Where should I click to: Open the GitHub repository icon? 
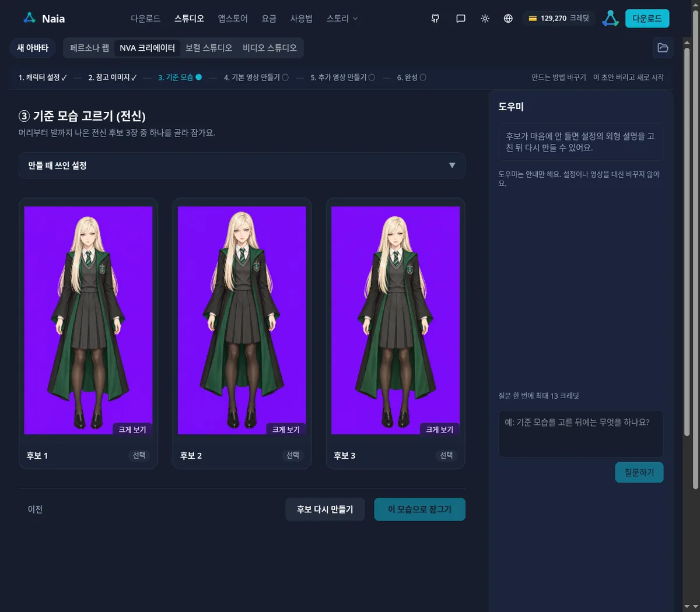pos(435,19)
